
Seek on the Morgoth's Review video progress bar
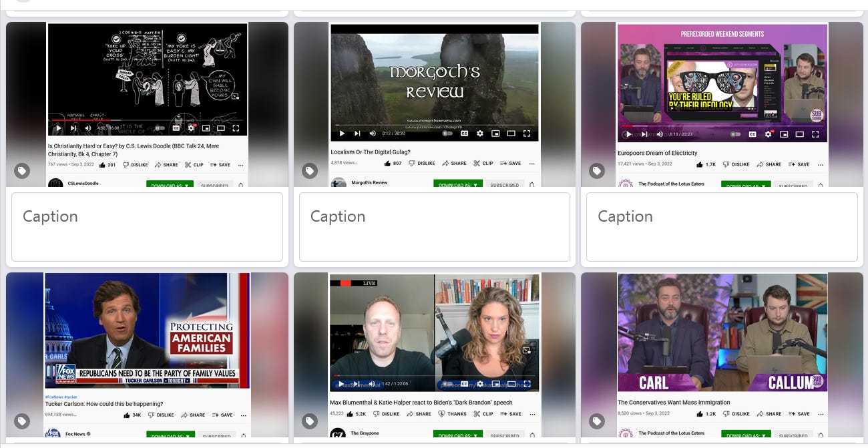coord(435,125)
